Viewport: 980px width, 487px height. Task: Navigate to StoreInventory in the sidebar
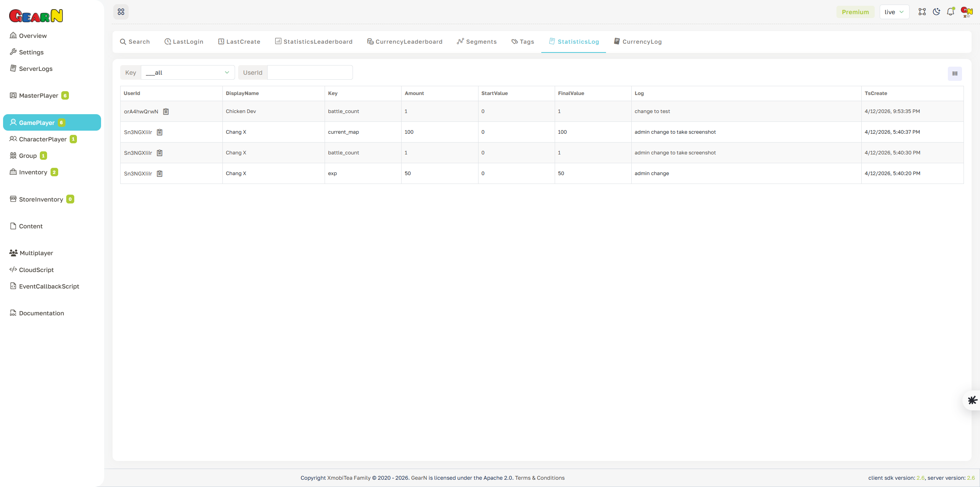click(x=41, y=199)
